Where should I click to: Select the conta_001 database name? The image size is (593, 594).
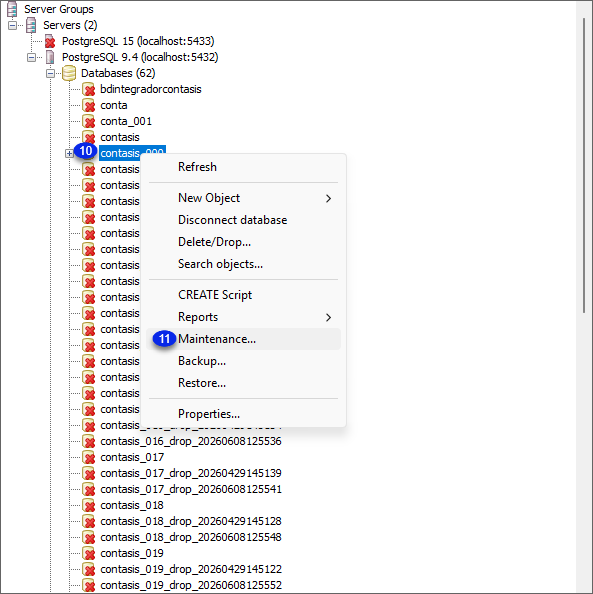[126, 121]
